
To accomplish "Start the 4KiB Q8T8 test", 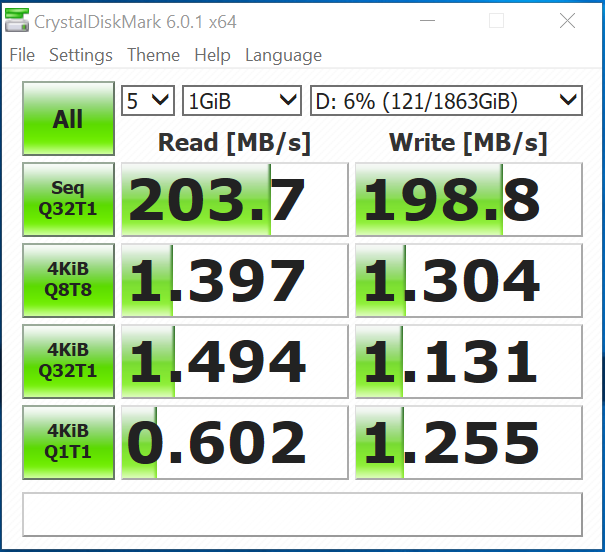I will [x=69, y=280].
